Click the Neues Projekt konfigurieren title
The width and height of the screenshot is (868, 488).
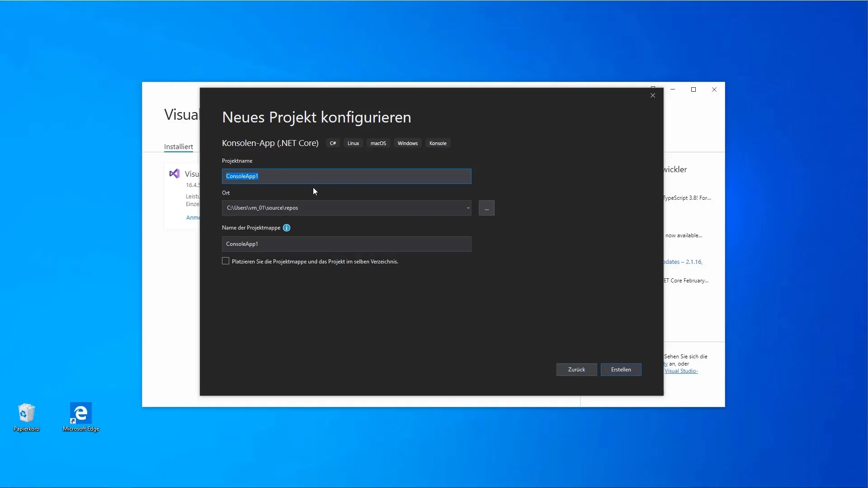click(316, 117)
